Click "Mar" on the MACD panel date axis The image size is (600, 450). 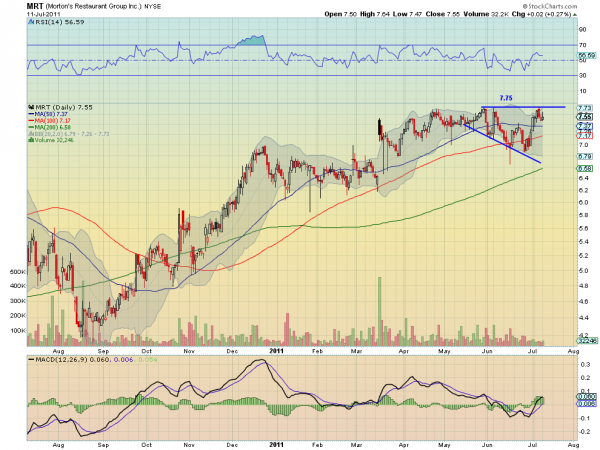357,445
